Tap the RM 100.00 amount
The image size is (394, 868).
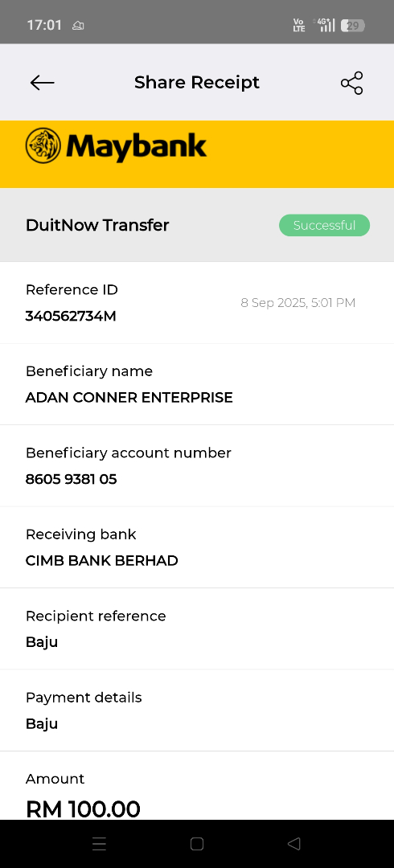point(83,809)
